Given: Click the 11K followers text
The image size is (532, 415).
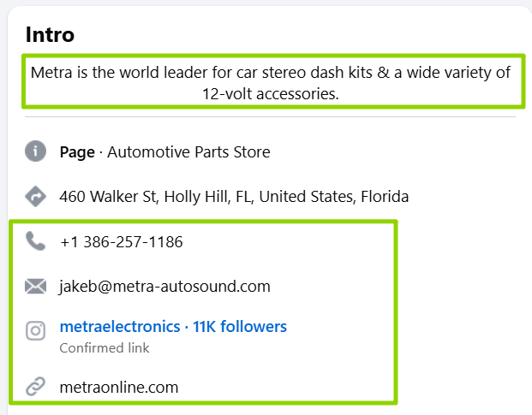Looking at the screenshot, I should tap(240, 327).
